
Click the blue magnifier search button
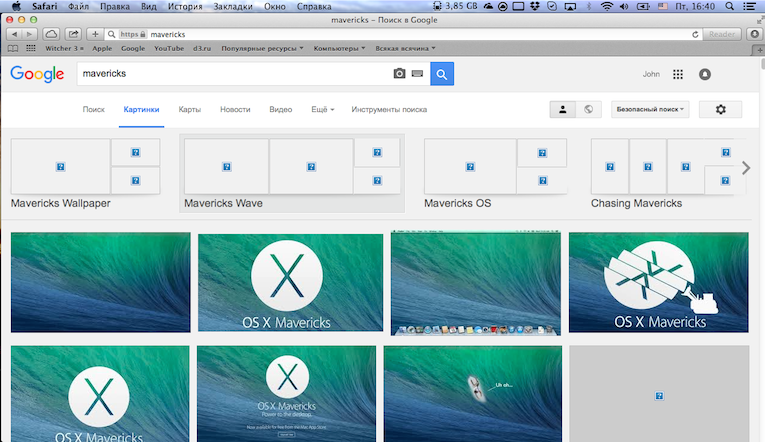click(x=442, y=74)
